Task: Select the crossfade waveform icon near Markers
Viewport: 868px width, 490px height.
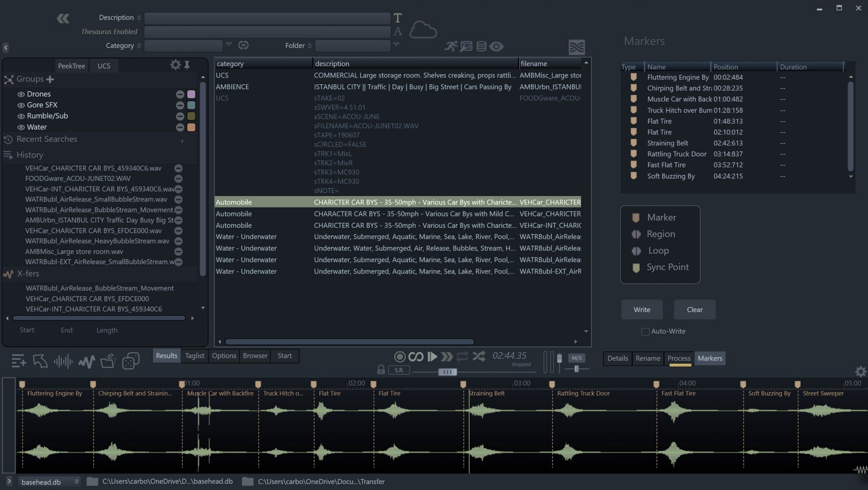Action: coord(577,47)
